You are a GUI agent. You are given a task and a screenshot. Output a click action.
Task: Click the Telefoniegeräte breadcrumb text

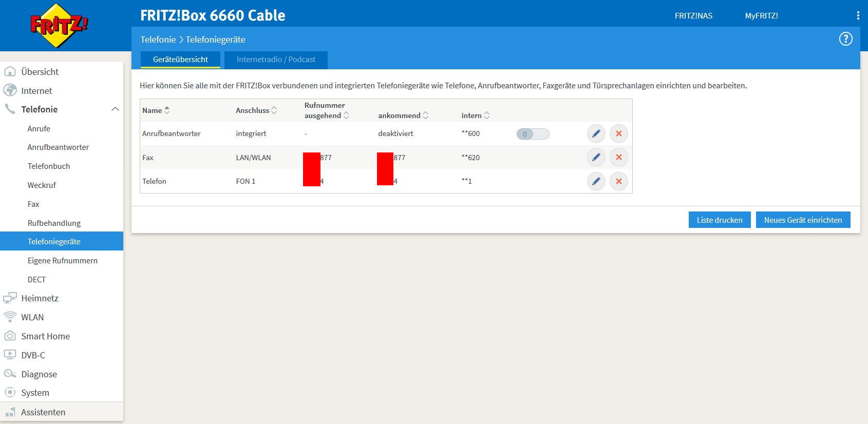click(215, 40)
